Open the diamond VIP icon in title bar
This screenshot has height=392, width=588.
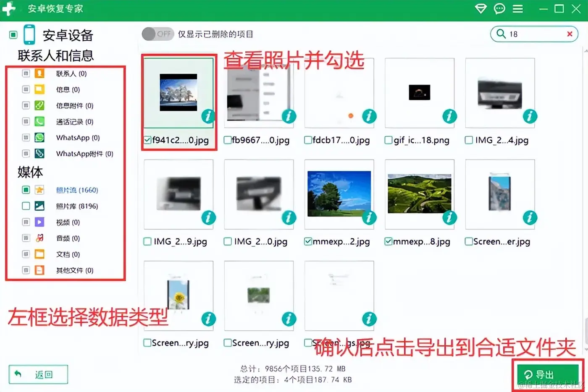point(480,9)
